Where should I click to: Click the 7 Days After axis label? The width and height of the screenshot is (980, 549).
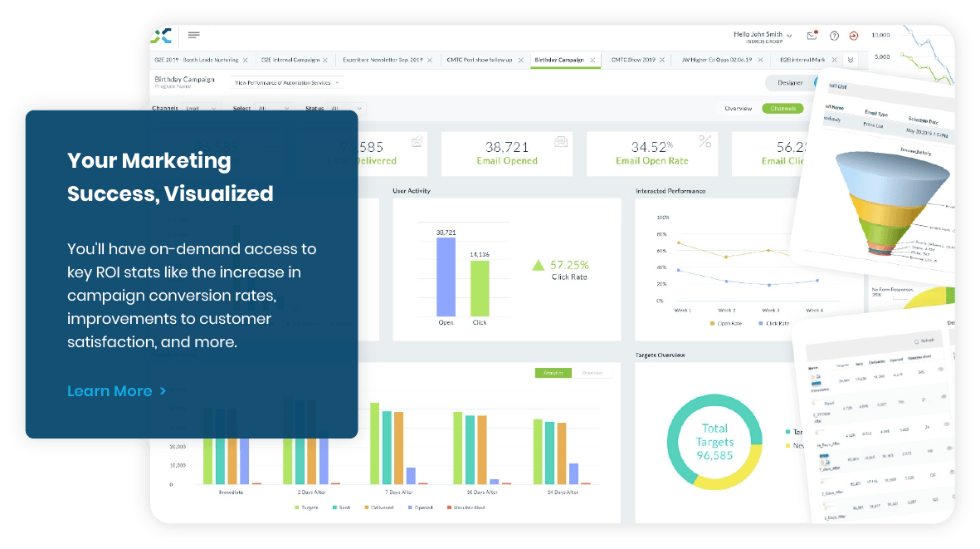[x=399, y=493]
